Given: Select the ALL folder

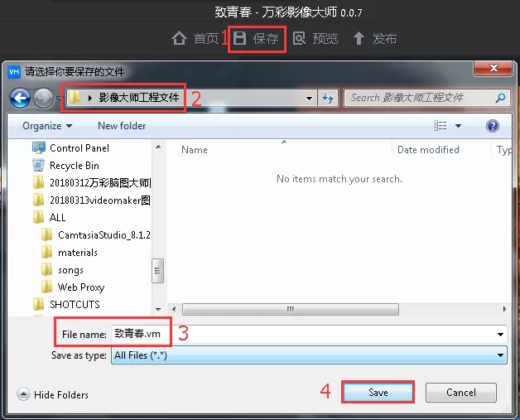Looking at the screenshot, I should [57, 218].
